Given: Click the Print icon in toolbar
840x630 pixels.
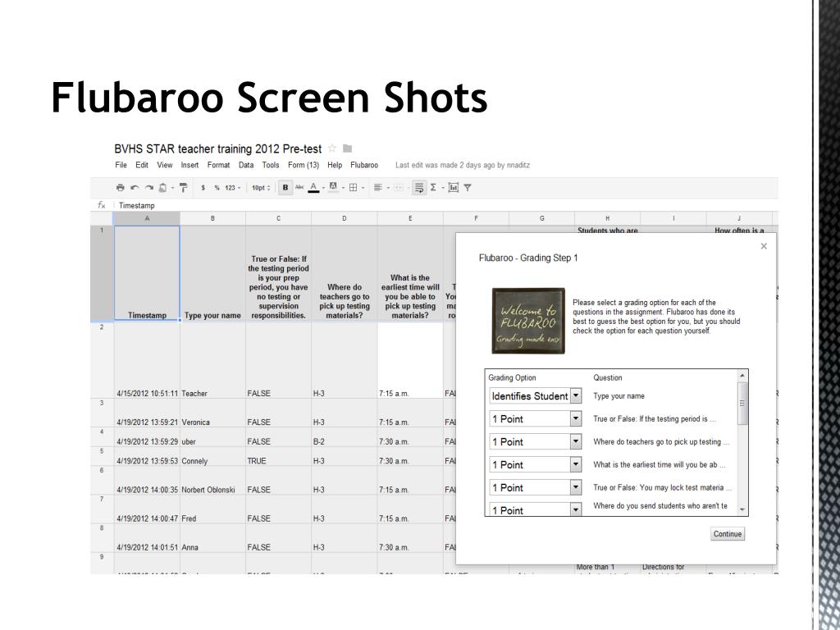Looking at the screenshot, I should pyautogui.click(x=121, y=188).
